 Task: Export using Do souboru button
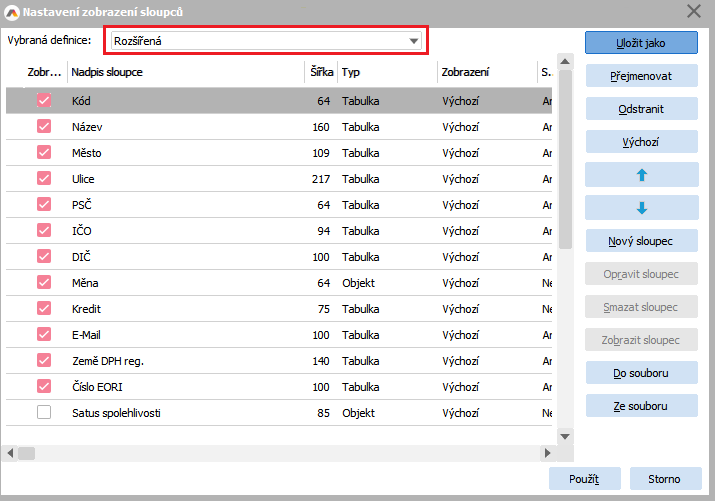tap(641, 373)
